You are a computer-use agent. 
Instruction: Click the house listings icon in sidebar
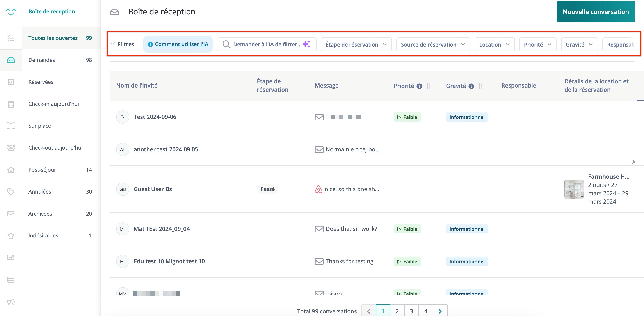pos(11,170)
